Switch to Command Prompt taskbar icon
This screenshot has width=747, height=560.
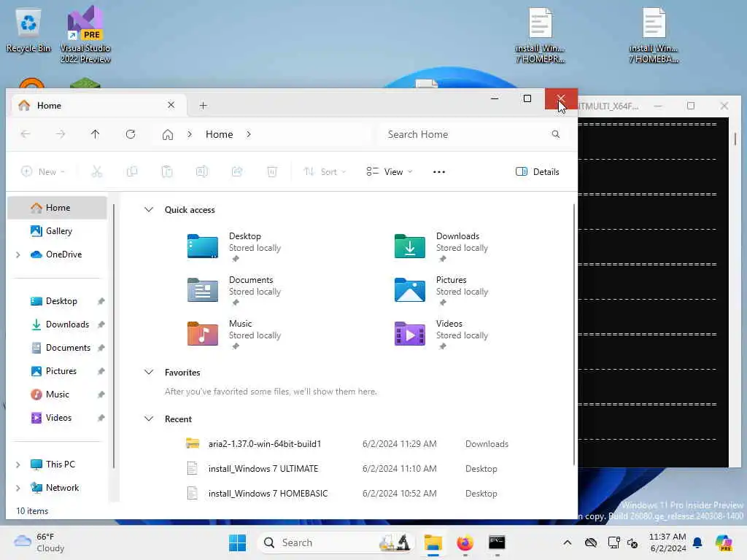tap(497, 542)
